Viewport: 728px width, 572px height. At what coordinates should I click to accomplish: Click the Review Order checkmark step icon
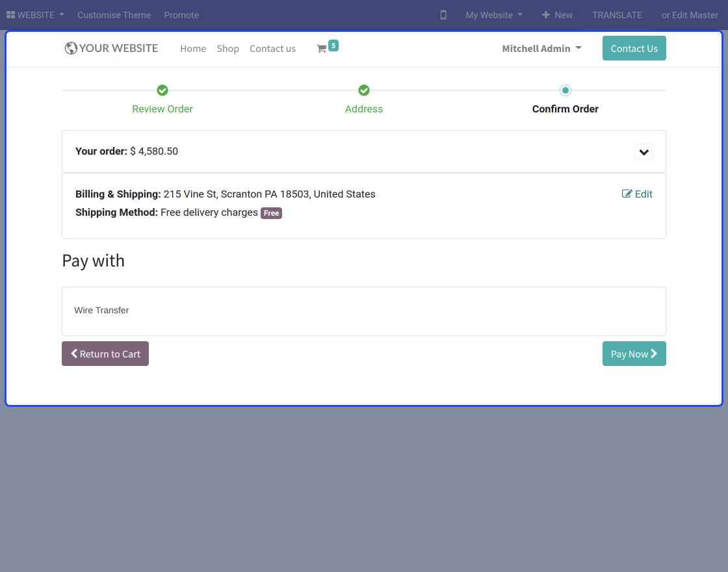tap(162, 90)
